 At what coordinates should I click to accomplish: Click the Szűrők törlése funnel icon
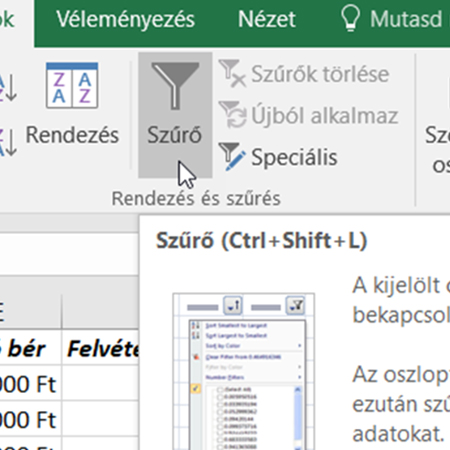click(x=232, y=73)
